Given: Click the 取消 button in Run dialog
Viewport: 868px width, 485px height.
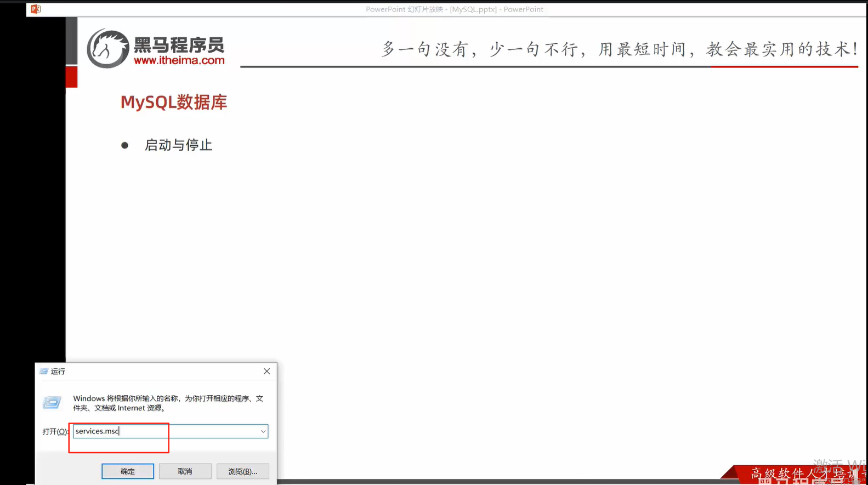Looking at the screenshot, I should point(185,471).
